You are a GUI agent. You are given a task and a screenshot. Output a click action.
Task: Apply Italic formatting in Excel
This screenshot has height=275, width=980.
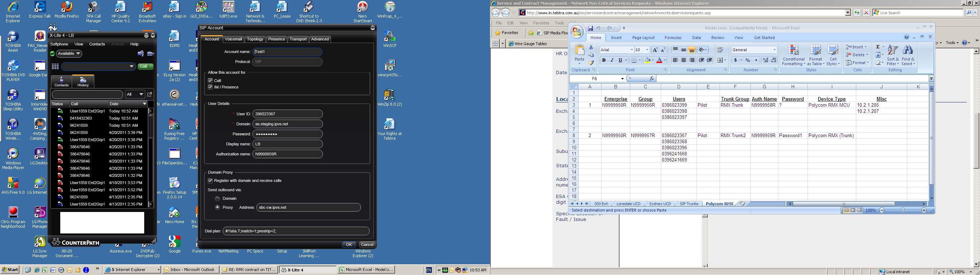coord(612,60)
